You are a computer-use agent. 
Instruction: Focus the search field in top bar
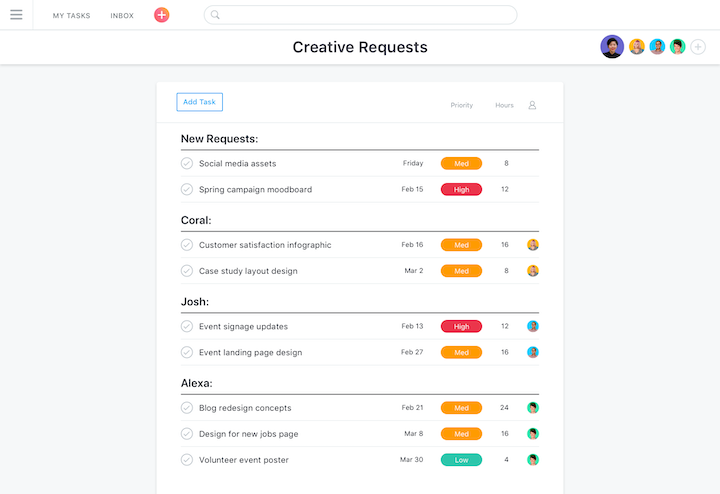pyautogui.click(x=360, y=15)
